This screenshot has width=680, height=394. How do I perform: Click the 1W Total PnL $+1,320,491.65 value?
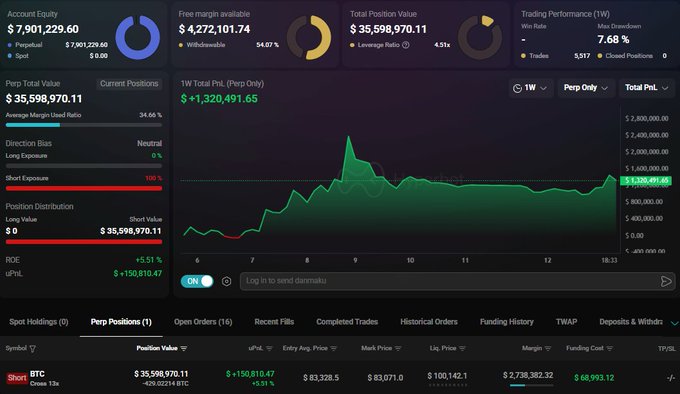pos(219,99)
